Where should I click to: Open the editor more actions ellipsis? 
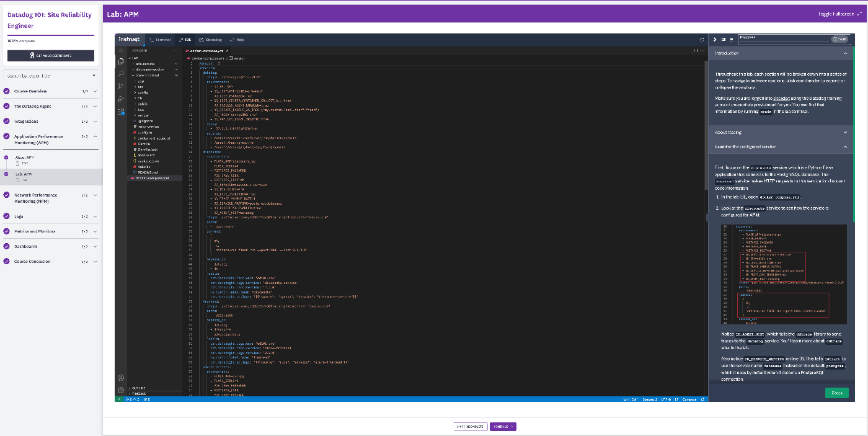(x=702, y=50)
